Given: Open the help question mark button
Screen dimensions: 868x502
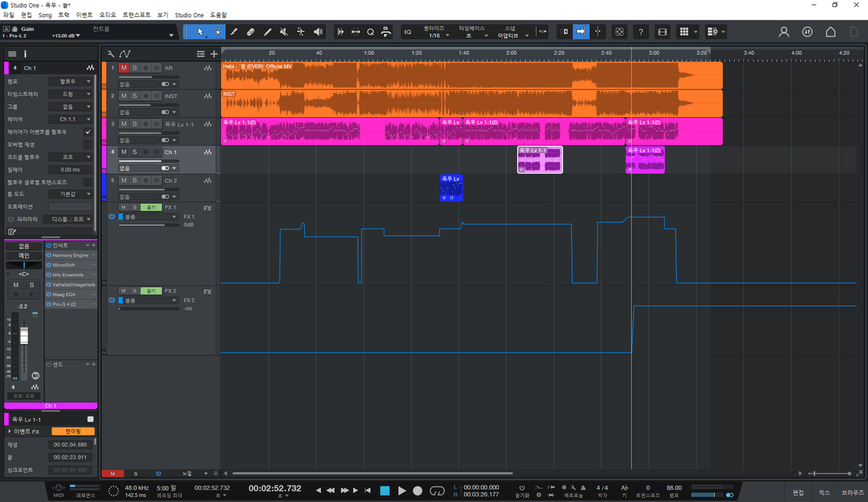Looking at the screenshot, I should click(x=641, y=32).
